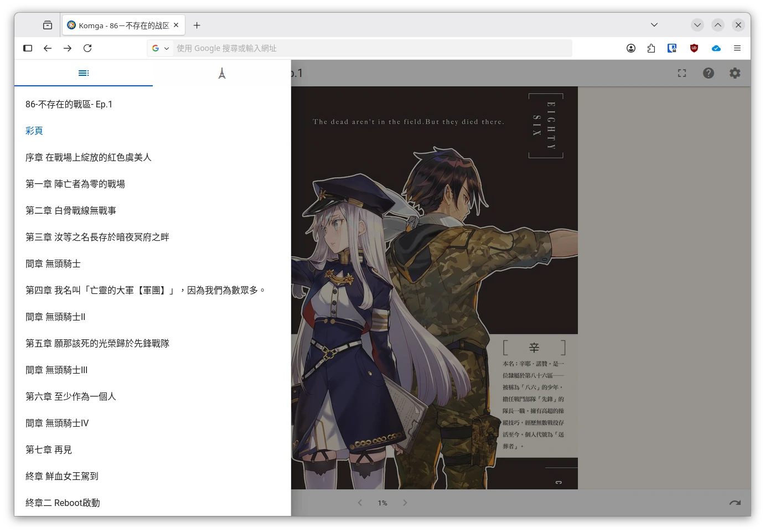Switch to the landmarks tab
This screenshot has width=765, height=532.
point(221,73)
